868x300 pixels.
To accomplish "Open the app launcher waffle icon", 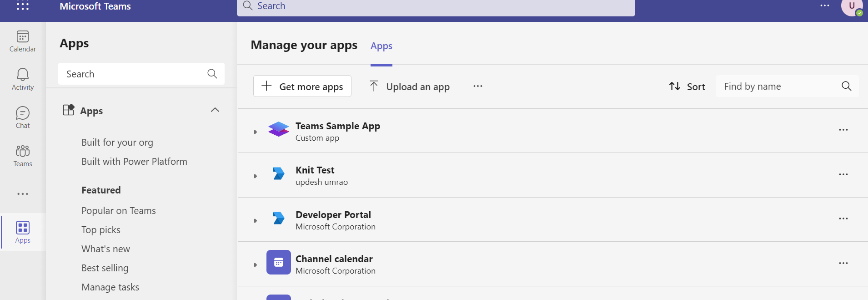I will click(23, 5).
